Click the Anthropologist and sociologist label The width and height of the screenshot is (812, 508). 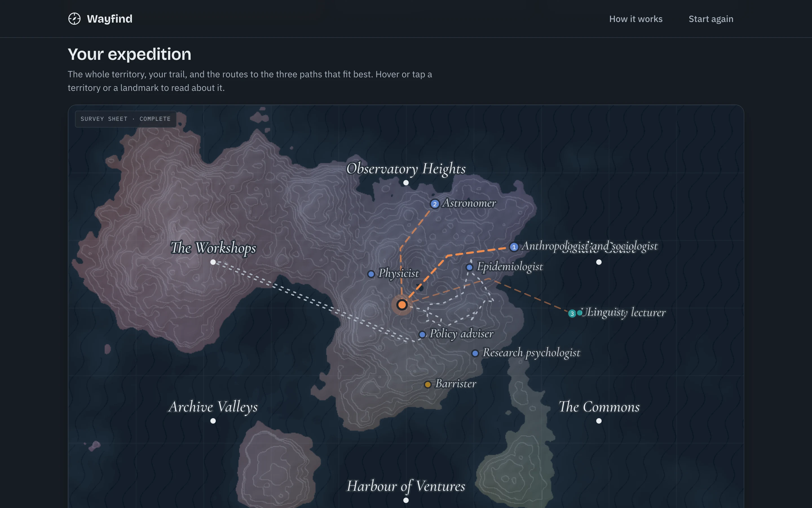pos(589,246)
